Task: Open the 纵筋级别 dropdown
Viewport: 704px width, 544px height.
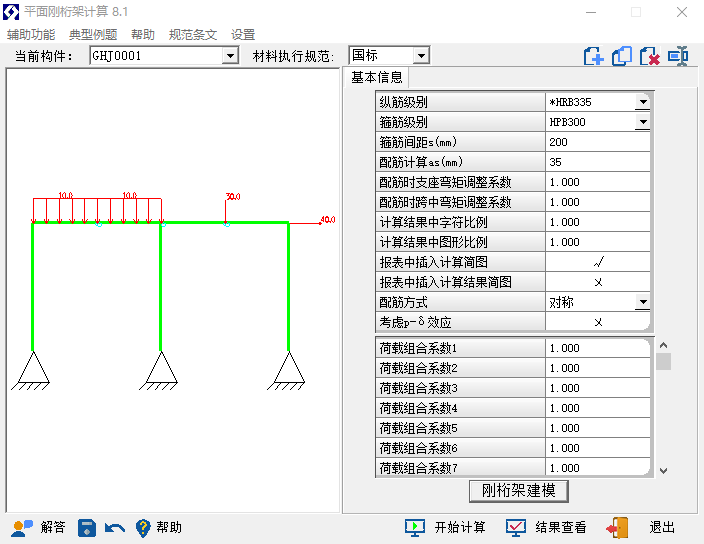Action: 642,102
